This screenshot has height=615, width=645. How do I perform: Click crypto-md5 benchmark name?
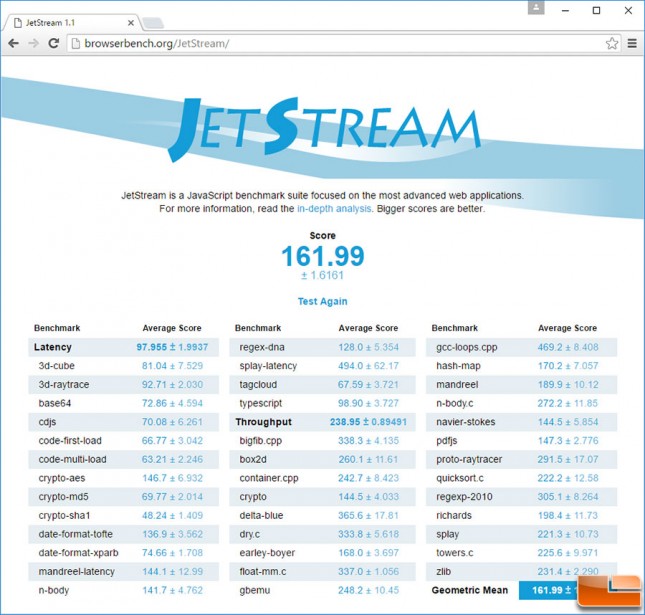[63, 497]
